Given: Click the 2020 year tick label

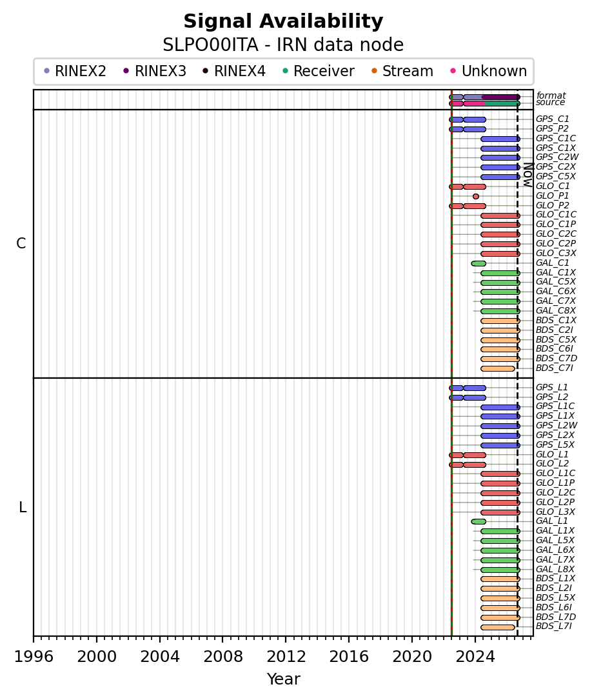Looking at the screenshot, I should (x=412, y=657).
